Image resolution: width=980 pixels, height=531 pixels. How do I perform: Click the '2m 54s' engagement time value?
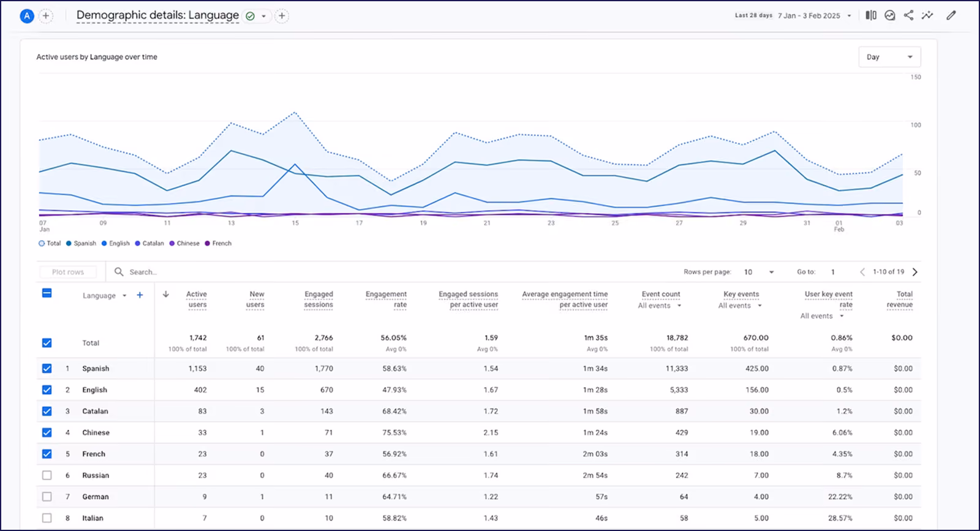pyautogui.click(x=595, y=475)
